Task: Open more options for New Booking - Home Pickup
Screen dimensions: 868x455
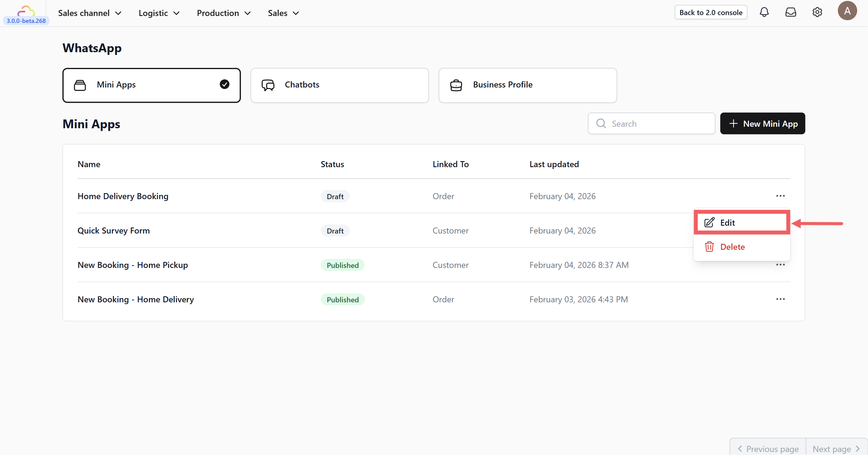Action: [x=780, y=265]
